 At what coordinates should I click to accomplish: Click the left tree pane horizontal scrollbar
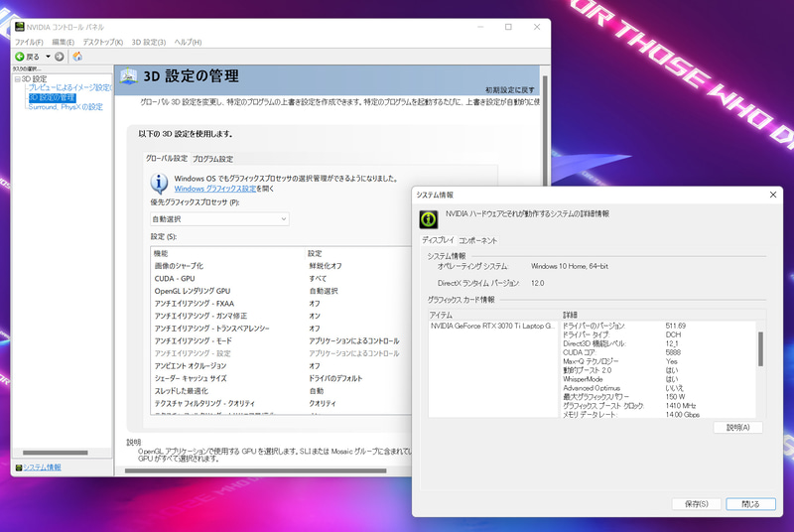click(x=56, y=453)
